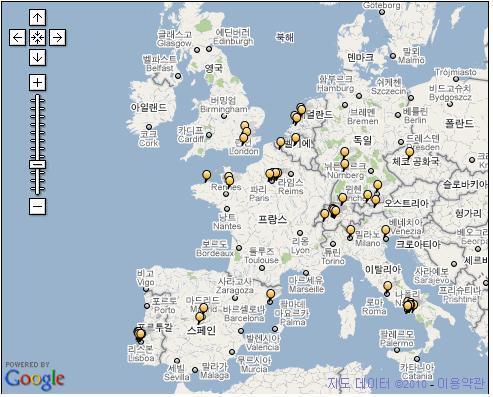Screen dimensions: 493x397
Task: Select the upper Madrid yellow marker
Action: [204, 309]
